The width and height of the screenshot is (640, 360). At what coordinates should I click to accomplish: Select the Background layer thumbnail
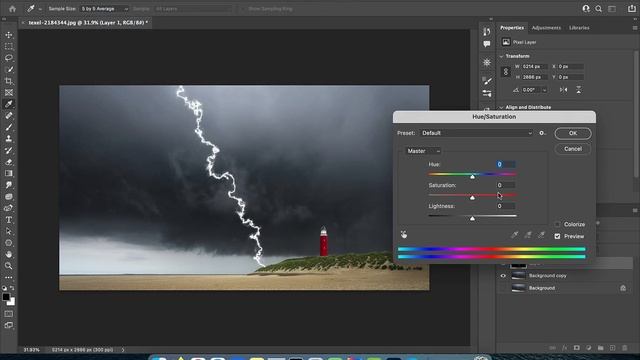pos(518,288)
